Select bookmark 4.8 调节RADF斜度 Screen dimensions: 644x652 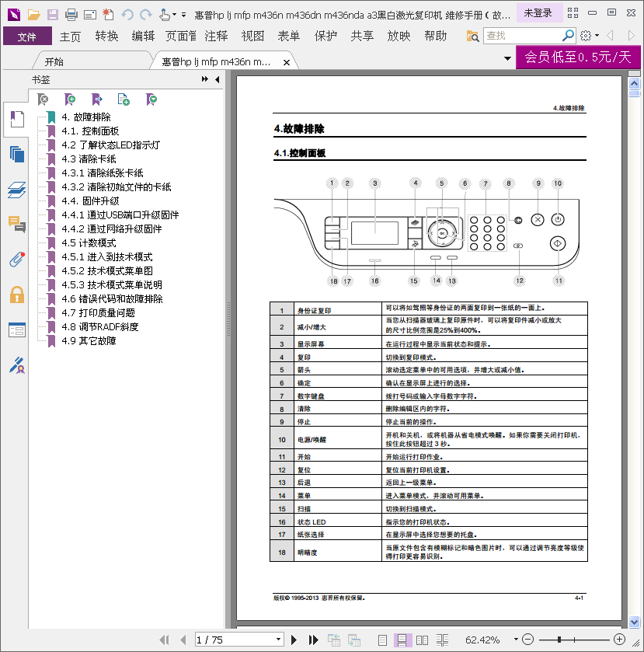[99, 327]
